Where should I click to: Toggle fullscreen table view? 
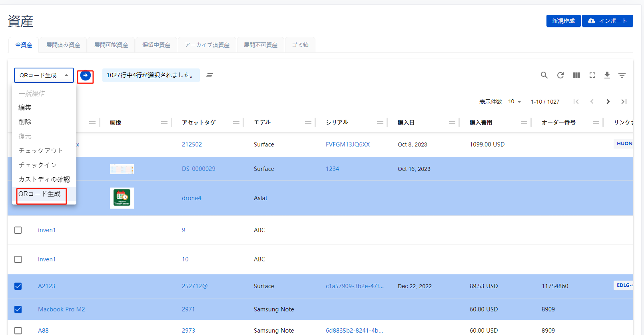coord(592,75)
